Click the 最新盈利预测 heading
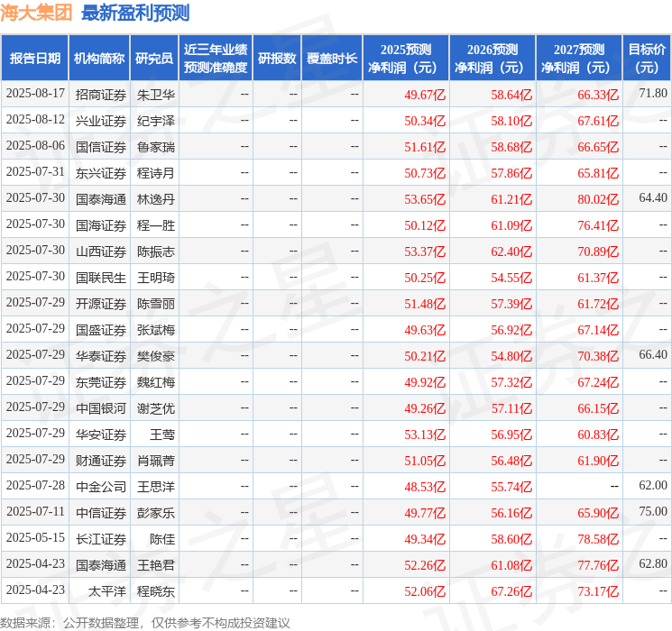Image resolution: width=672 pixels, height=631 pixels. click(x=135, y=13)
